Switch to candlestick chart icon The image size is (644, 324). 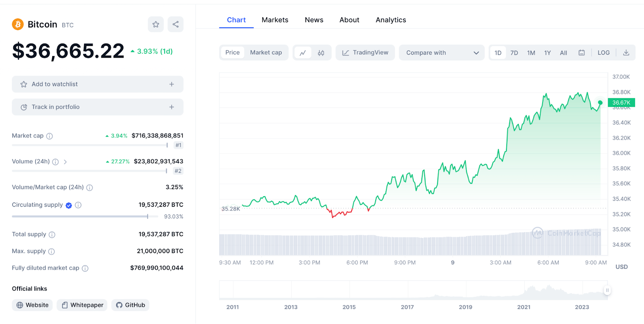pyautogui.click(x=321, y=53)
